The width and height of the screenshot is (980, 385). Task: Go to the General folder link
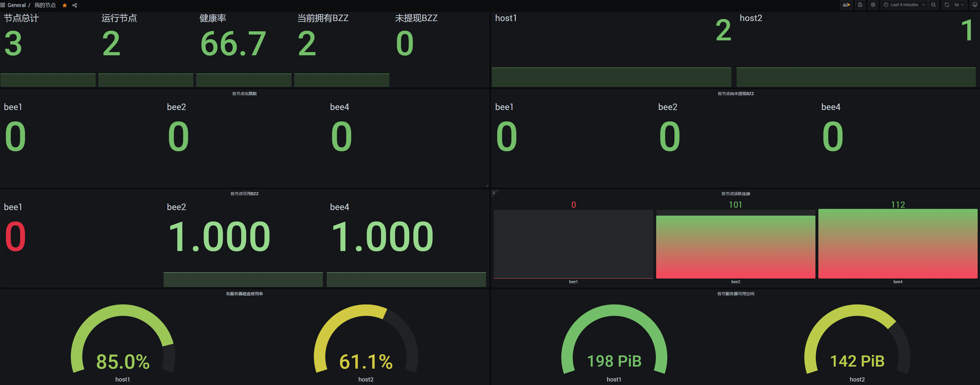click(x=16, y=5)
